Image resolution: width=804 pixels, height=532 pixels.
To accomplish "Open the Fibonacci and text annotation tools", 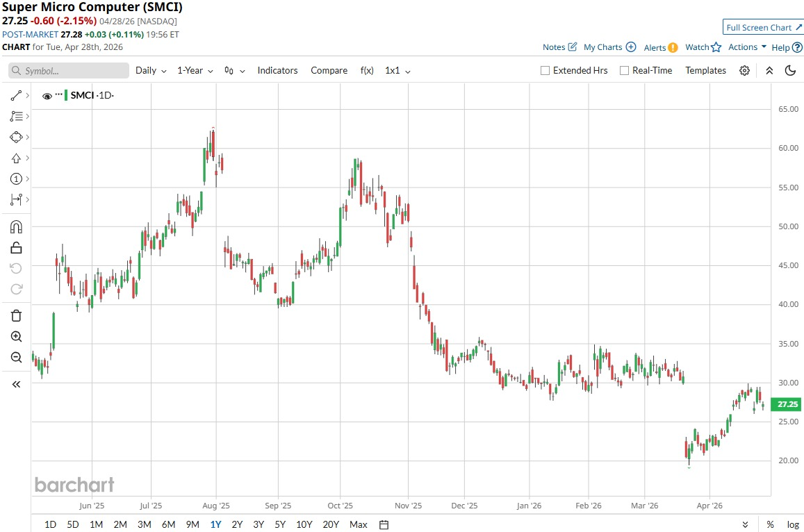I will click(x=16, y=117).
